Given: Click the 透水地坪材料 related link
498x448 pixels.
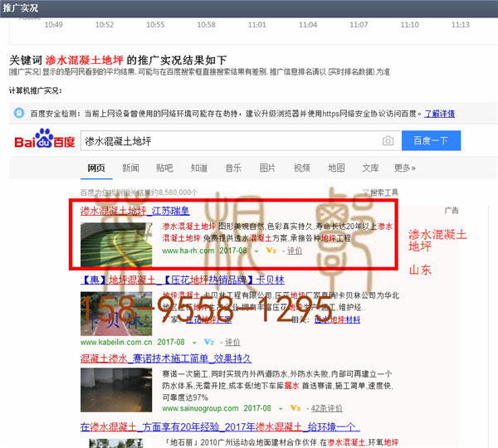Looking at the screenshot, I should tap(337, 319).
